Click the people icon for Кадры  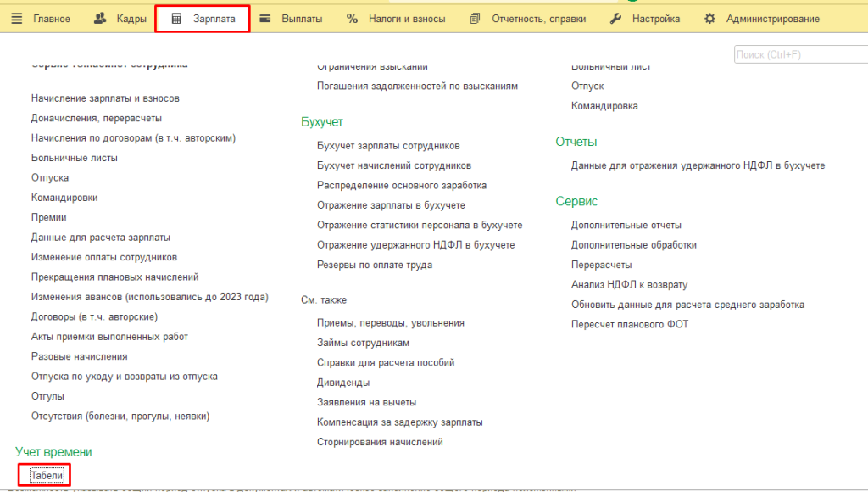[x=100, y=19]
